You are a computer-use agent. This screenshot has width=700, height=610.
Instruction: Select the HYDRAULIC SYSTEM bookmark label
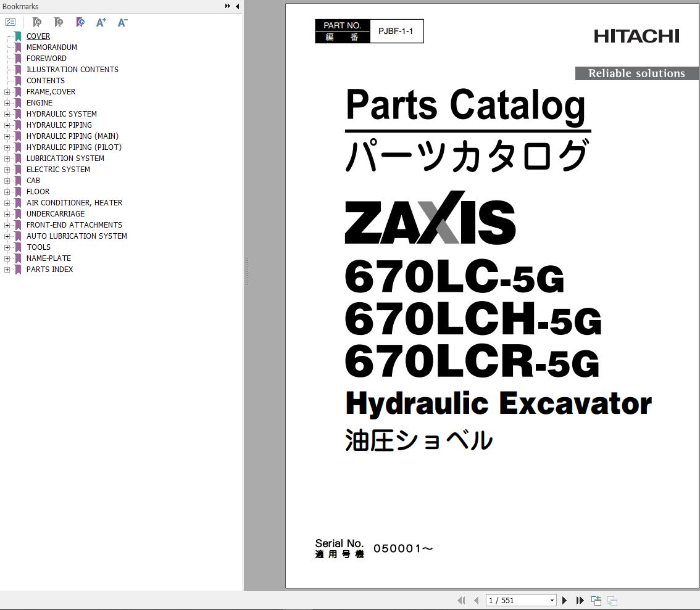(62, 114)
